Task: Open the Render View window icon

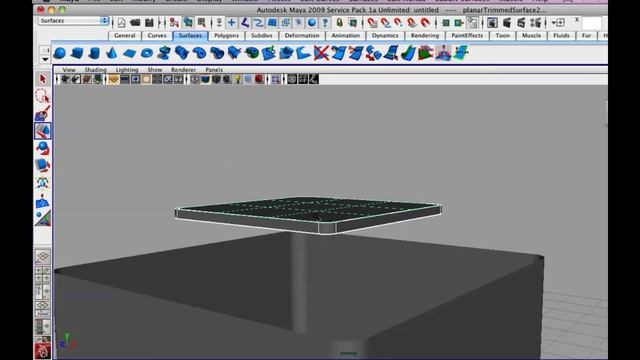Action: pyautogui.click(x=493, y=23)
